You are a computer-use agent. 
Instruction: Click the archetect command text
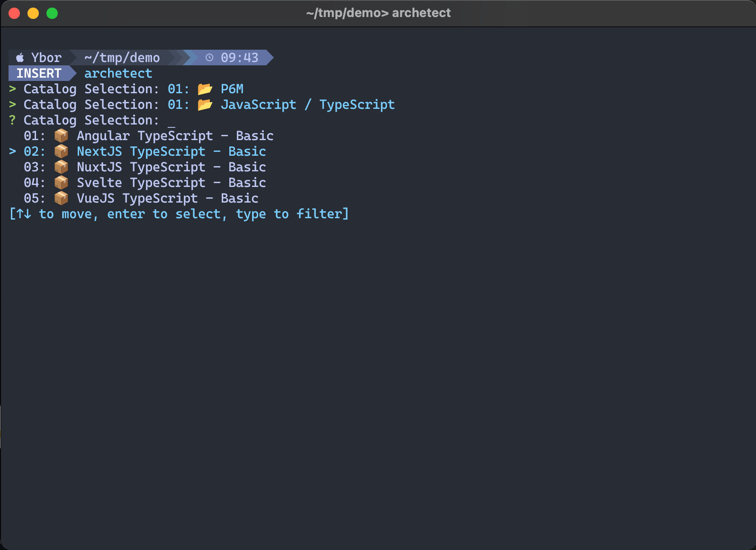point(118,73)
